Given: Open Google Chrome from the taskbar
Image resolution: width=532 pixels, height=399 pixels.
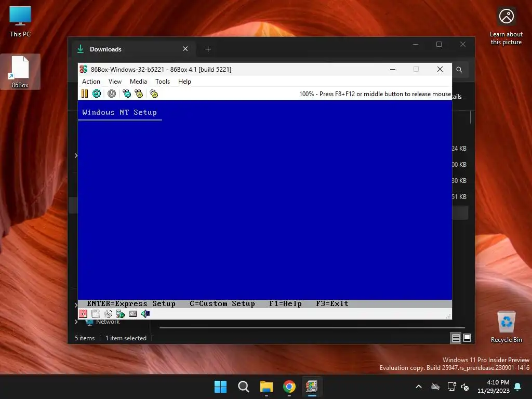Looking at the screenshot, I should (x=289, y=387).
